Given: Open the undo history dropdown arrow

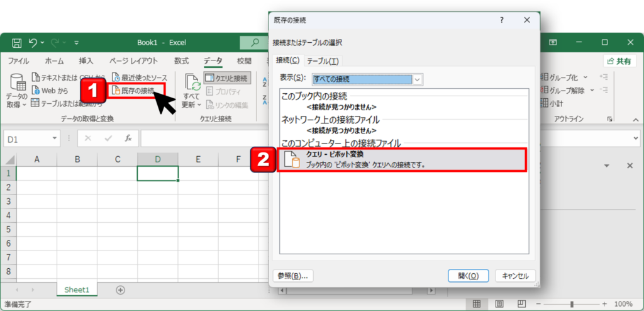Looking at the screenshot, I should pyautogui.click(x=42, y=42).
